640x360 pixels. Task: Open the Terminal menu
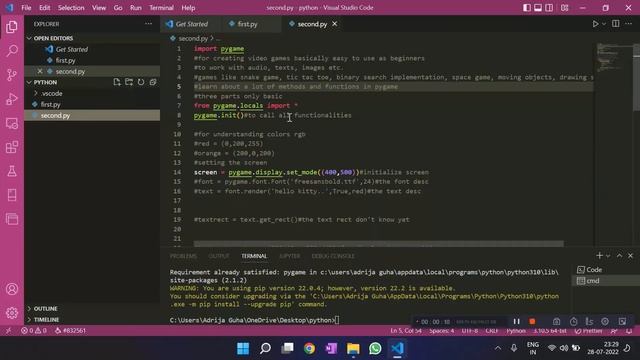[161, 8]
